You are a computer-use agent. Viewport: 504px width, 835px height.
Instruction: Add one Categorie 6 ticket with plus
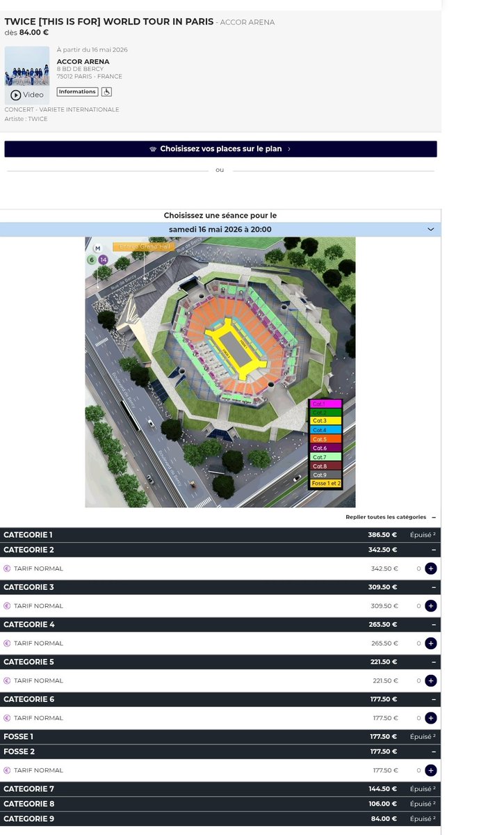pyautogui.click(x=430, y=718)
